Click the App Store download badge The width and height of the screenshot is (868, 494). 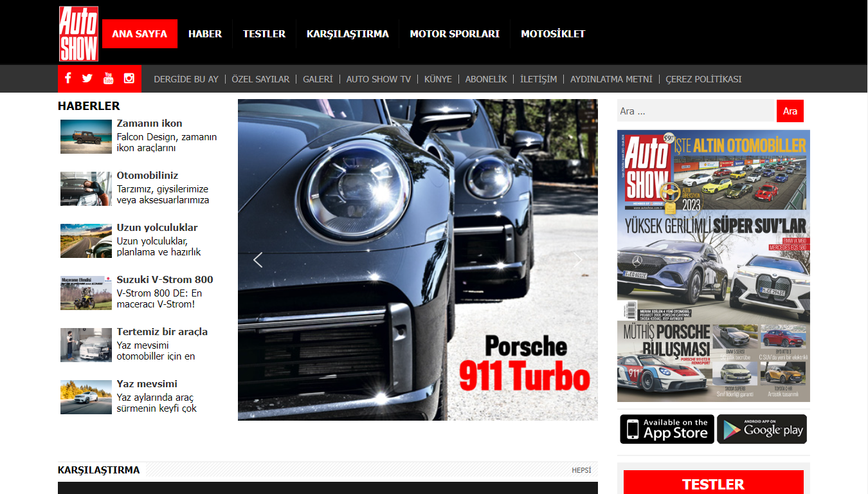click(x=667, y=429)
